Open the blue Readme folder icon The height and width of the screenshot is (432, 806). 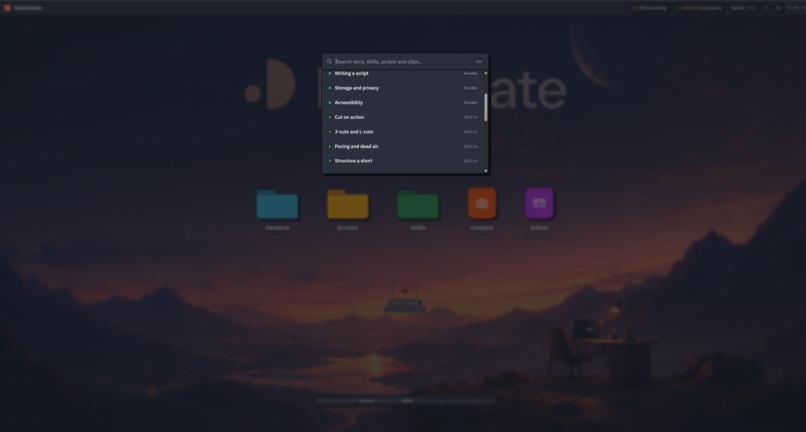click(x=278, y=205)
